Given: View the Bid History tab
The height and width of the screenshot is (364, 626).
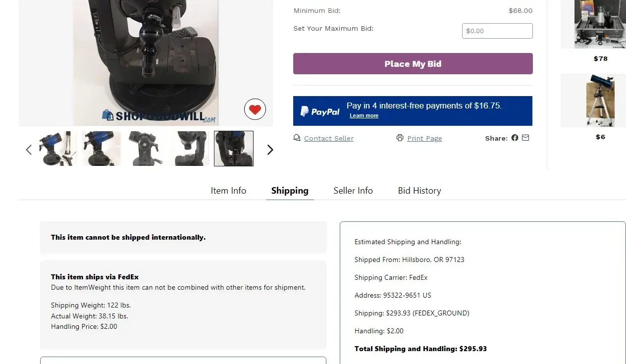Looking at the screenshot, I should click(x=419, y=191).
